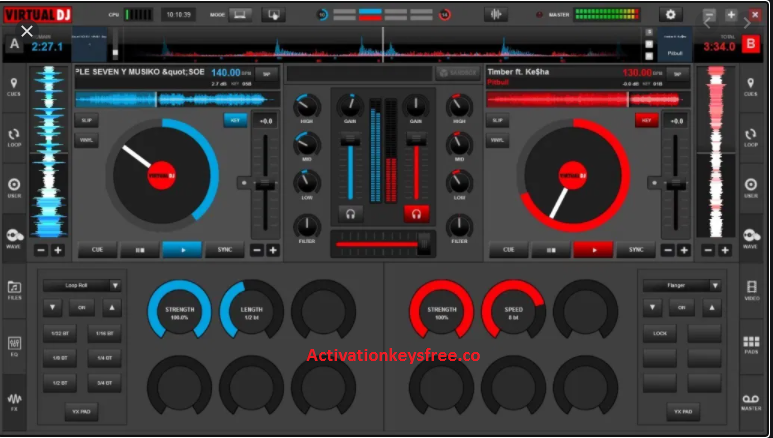The height and width of the screenshot is (438, 773).
Task: Play the left deck track
Action: coord(182,250)
